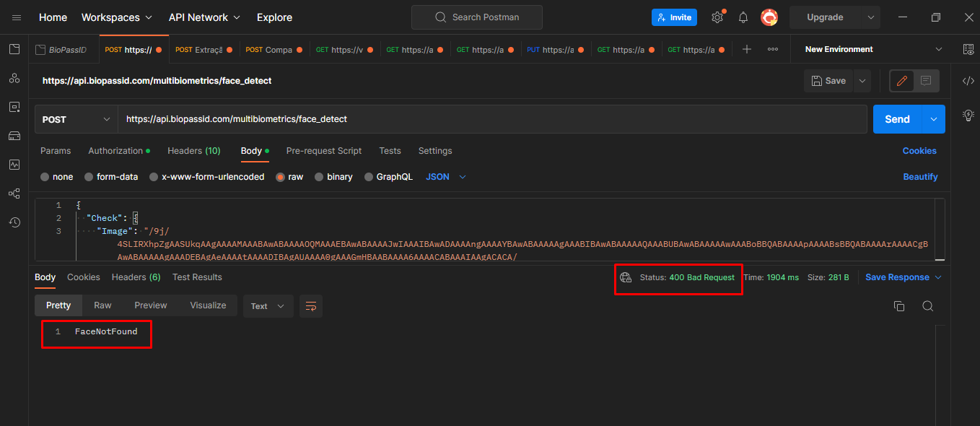Go to Explore
Screen dimensions: 980x426
275,17
